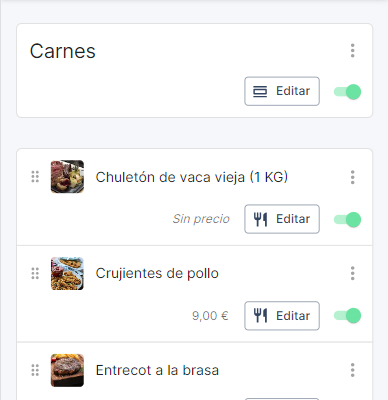
Task: Click the Chuletón de vaca vieja photo thumbnail
Action: point(67,177)
